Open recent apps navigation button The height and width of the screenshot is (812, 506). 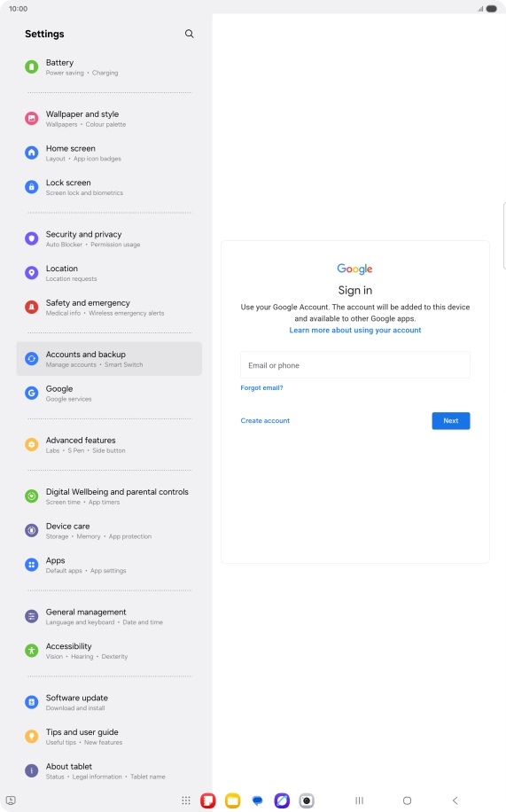click(360, 800)
